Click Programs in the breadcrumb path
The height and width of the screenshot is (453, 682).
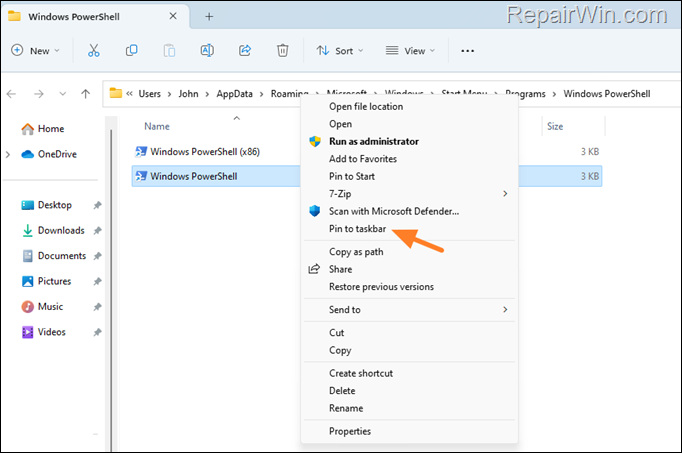pos(525,94)
